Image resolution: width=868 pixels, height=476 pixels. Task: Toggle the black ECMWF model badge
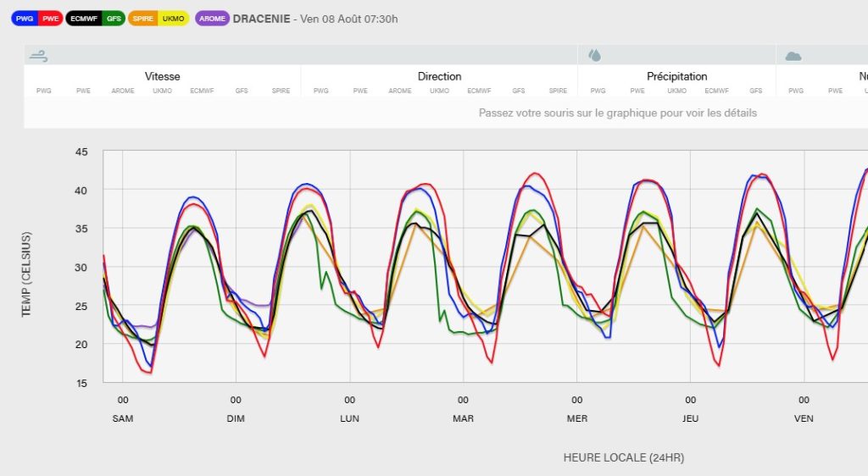pos(83,19)
